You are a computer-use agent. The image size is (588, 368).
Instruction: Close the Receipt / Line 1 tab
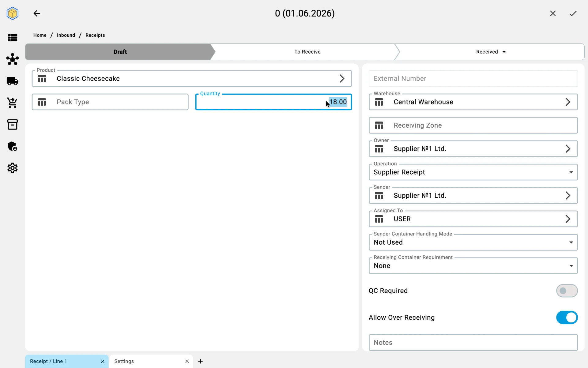pyautogui.click(x=103, y=362)
